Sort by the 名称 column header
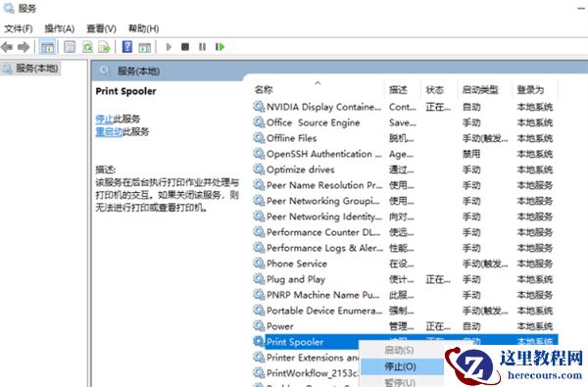588x387 pixels. (x=264, y=89)
